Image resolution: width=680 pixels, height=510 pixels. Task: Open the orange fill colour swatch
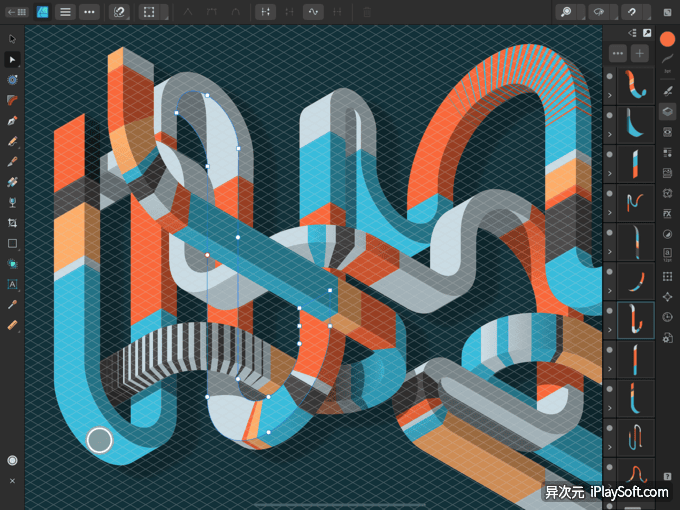pos(667,39)
